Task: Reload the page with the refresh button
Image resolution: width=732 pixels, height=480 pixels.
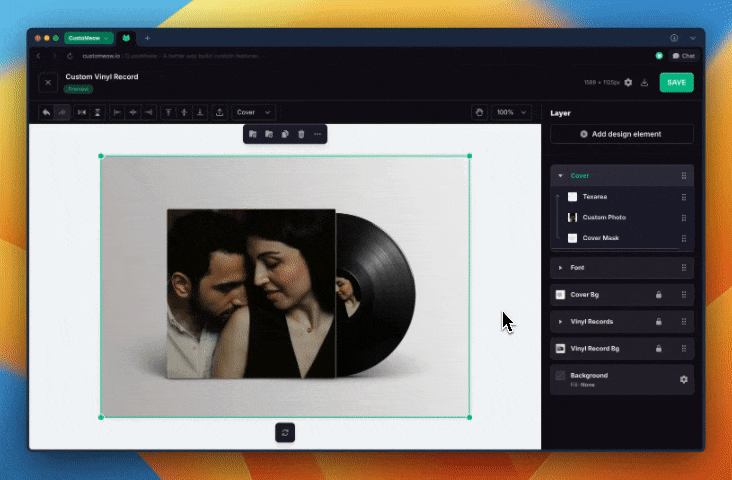Action: tap(70, 56)
